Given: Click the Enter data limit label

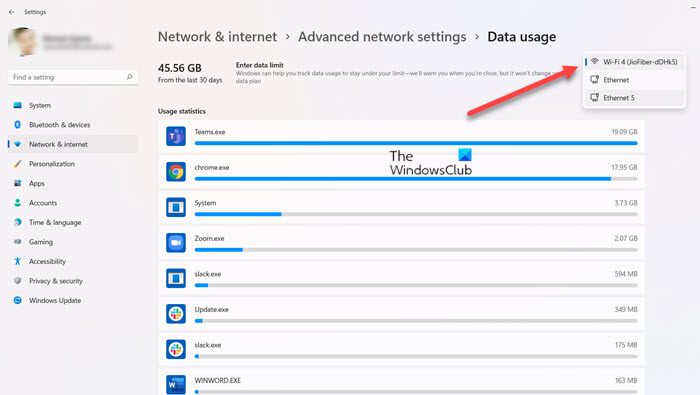Looking at the screenshot, I should tap(259, 65).
